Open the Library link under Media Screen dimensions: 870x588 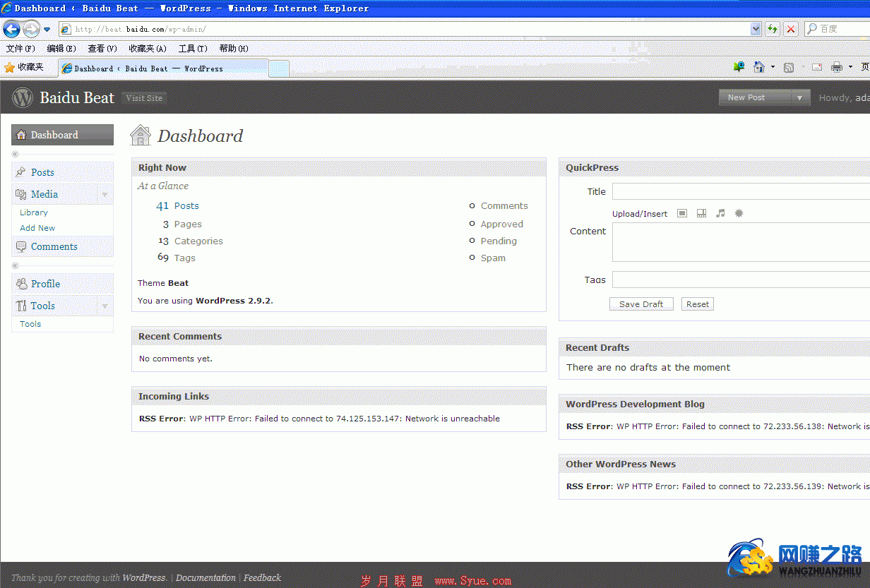(34, 212)
